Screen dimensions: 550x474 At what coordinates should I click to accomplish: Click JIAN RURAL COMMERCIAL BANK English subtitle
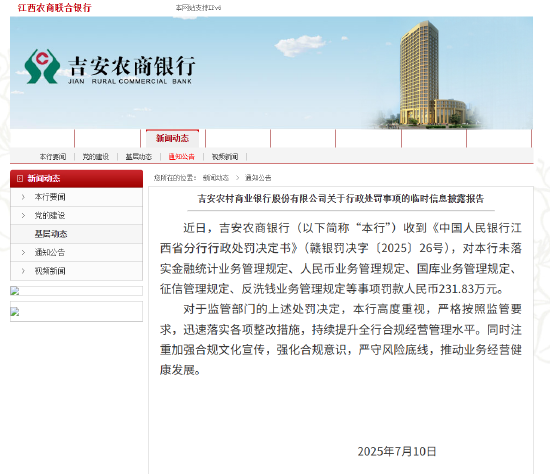(130, 81)
